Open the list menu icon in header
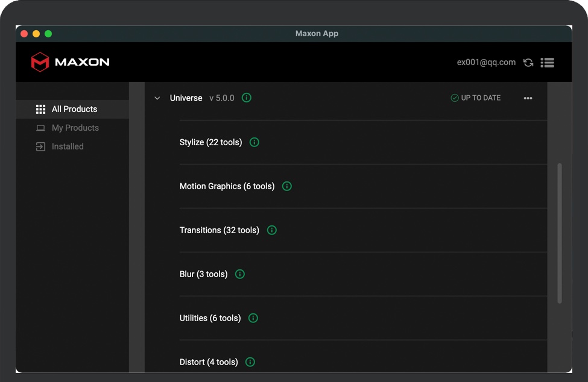The image size is (588, 382). [547, 63]
